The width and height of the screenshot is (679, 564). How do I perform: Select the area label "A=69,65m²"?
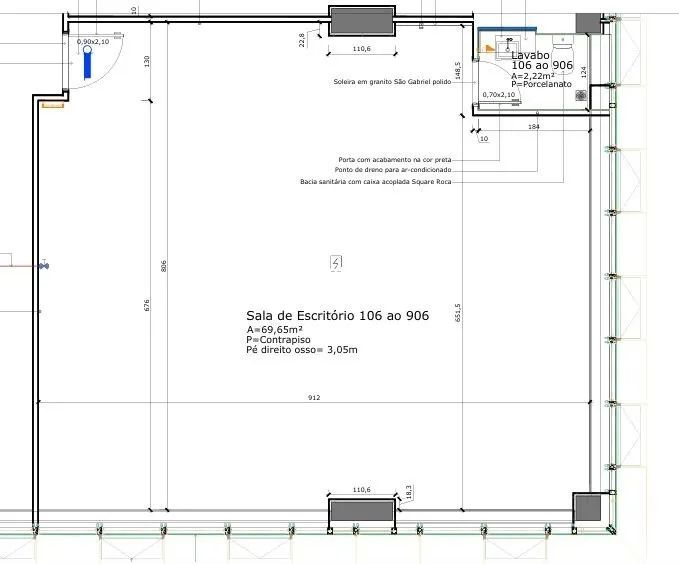click(275, 330)
